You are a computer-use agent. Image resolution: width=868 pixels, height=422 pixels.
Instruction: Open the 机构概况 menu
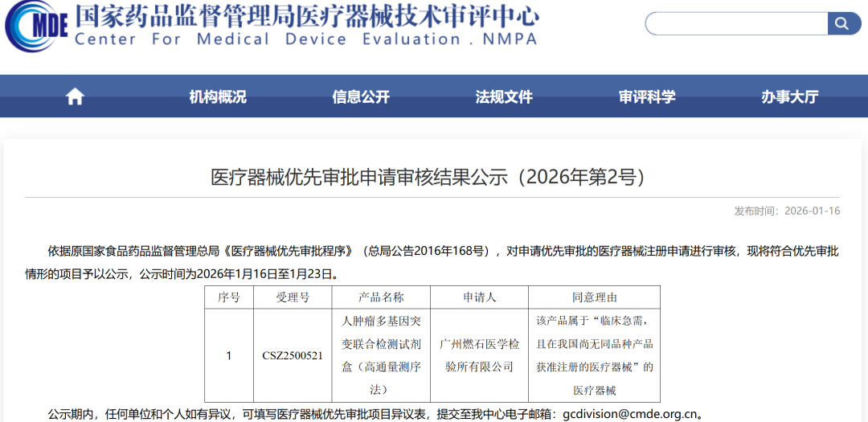tap(218, 97)
